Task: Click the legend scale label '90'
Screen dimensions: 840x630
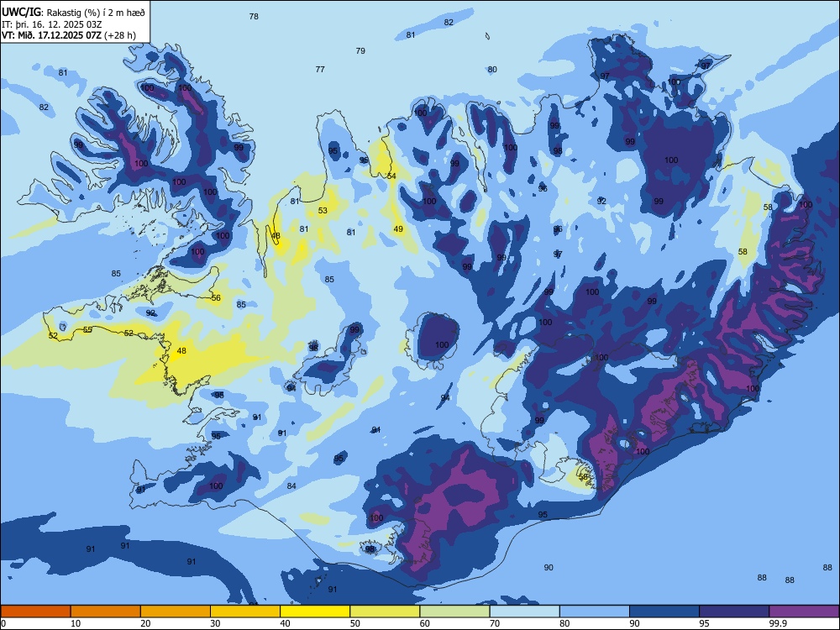Action: pos(634,623)
